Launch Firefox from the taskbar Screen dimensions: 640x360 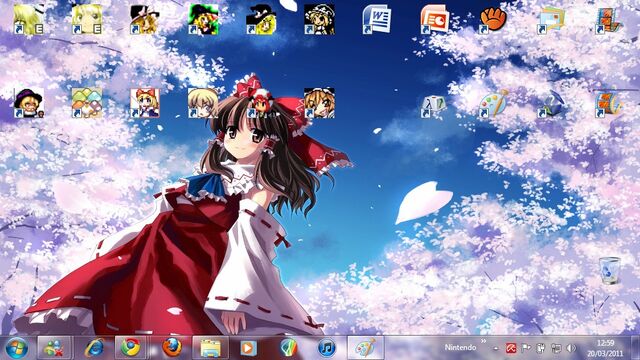click(x=172, y=348)
